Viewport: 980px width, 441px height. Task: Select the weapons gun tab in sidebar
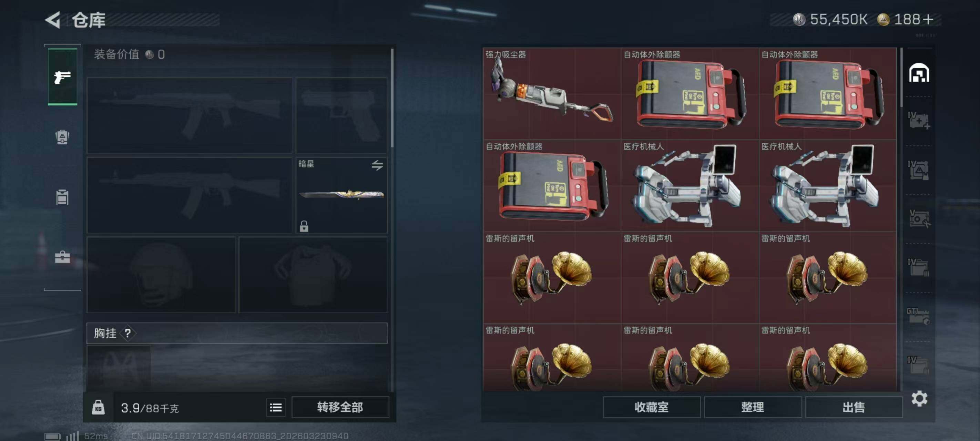click(x=62, y=77)
